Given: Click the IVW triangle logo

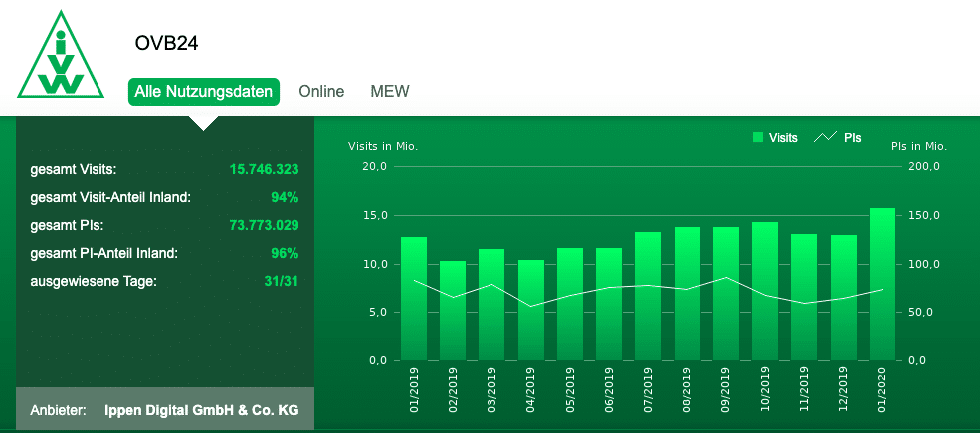Looking at the screenshot, I should point(61,55).
